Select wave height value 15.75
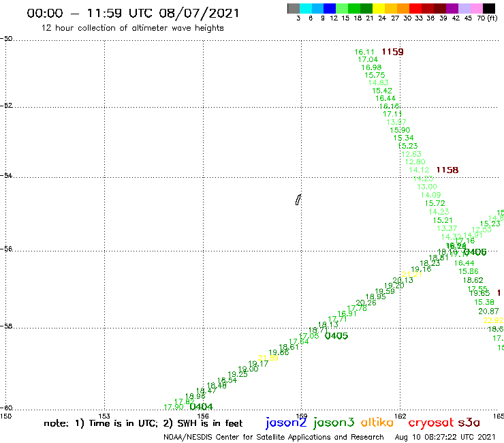Viewport: 504px width, 443px height. (375, 75)
